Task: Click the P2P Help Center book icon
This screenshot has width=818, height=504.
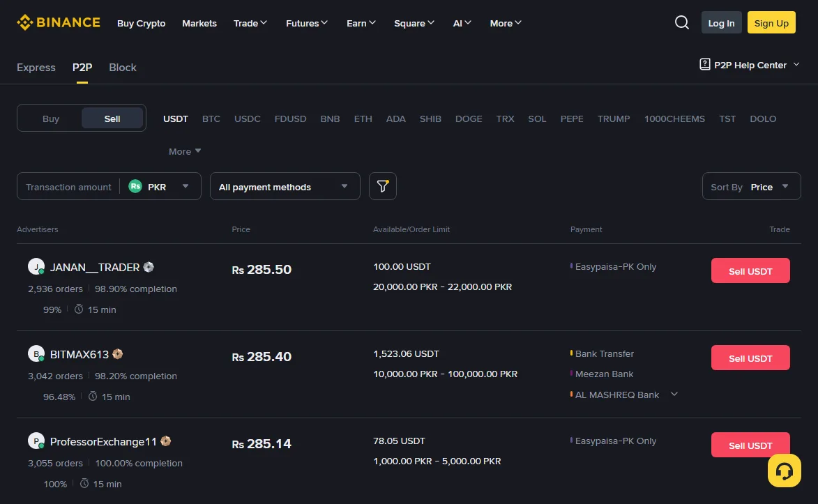Action: [x=705, y=64]
